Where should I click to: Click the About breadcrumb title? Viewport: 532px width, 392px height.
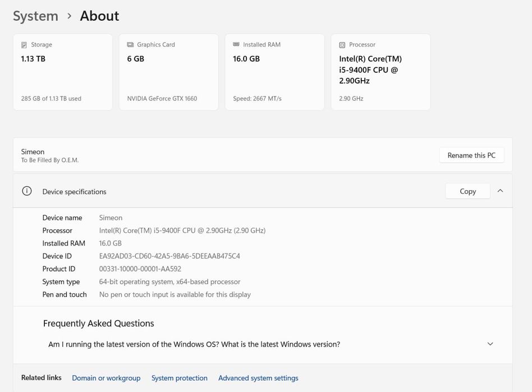99,16
